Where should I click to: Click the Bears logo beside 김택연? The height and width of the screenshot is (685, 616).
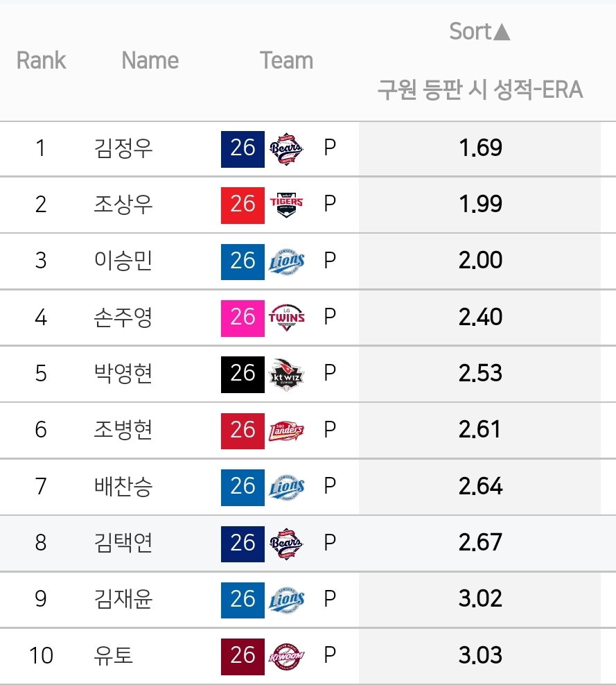click(x=286, y=544)
